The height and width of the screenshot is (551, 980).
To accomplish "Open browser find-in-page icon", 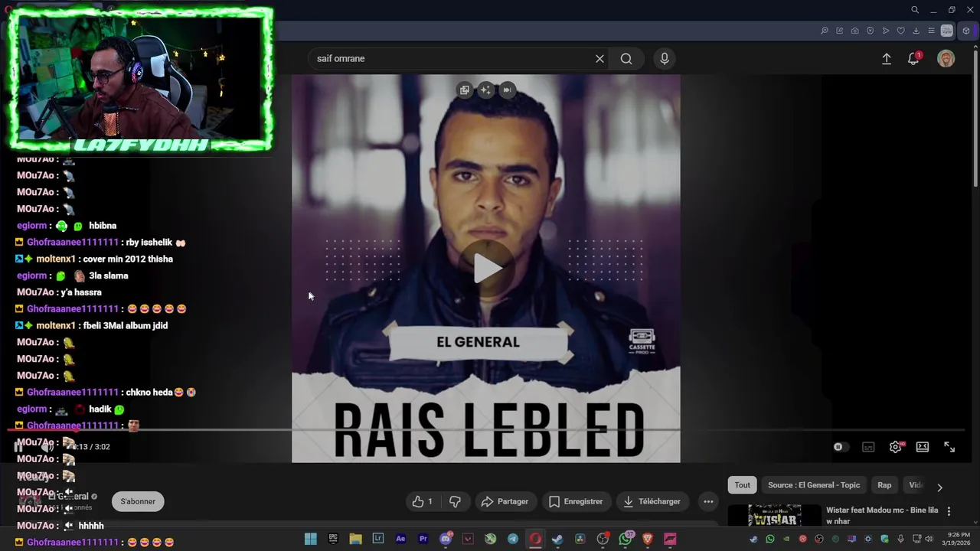I will (824, 31).
